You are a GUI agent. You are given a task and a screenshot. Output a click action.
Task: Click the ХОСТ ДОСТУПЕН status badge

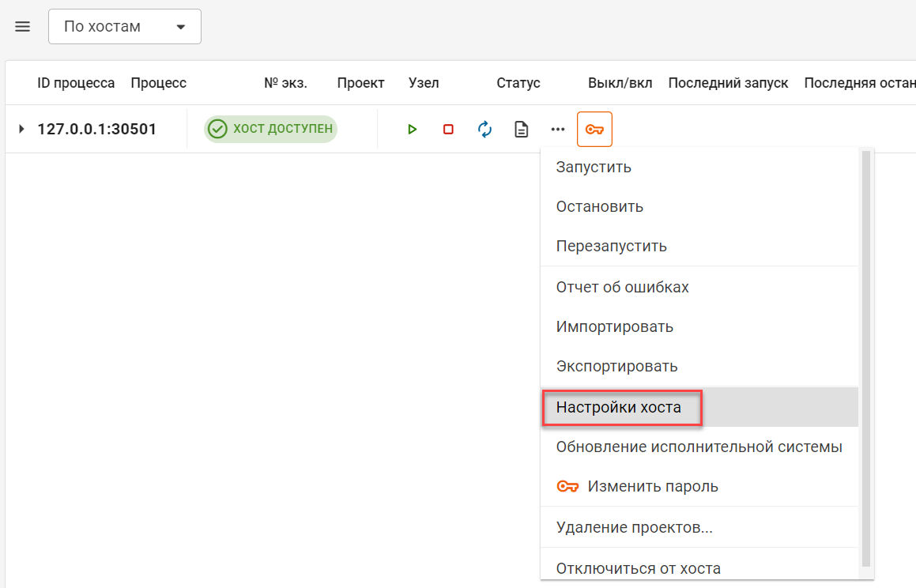[270, 129]
